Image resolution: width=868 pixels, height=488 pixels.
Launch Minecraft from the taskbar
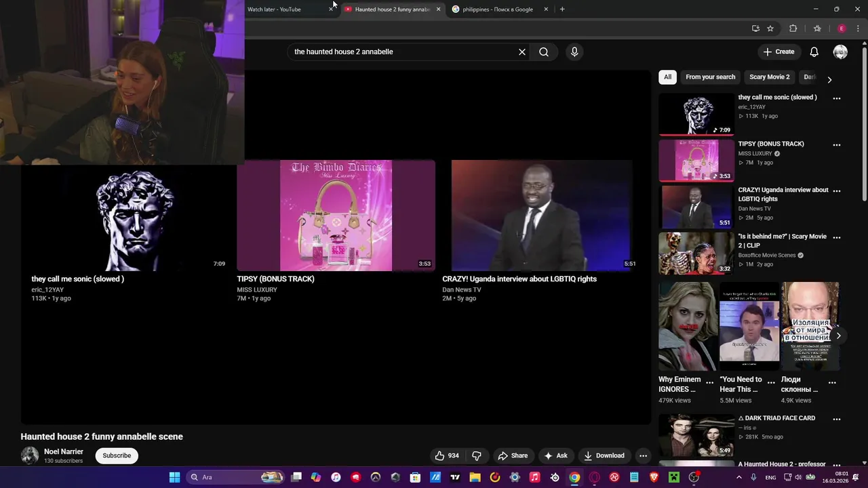click(x=674, y=477)
